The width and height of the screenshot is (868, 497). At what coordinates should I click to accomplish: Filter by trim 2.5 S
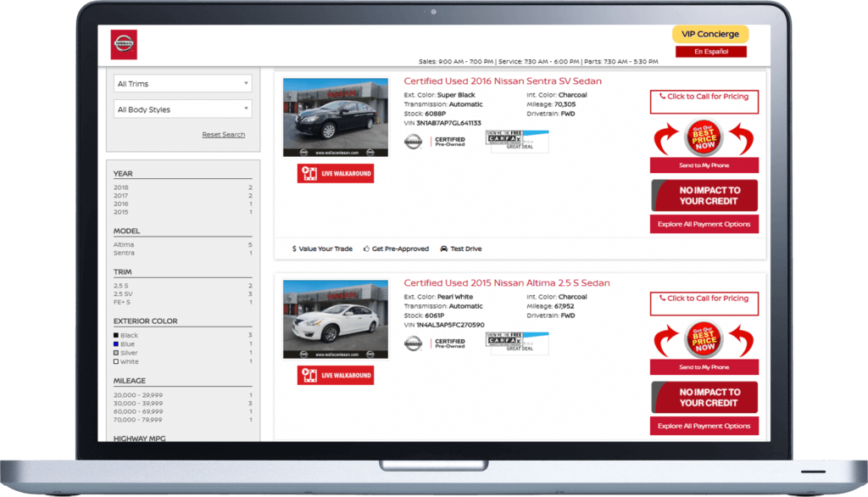pos(120,285)
